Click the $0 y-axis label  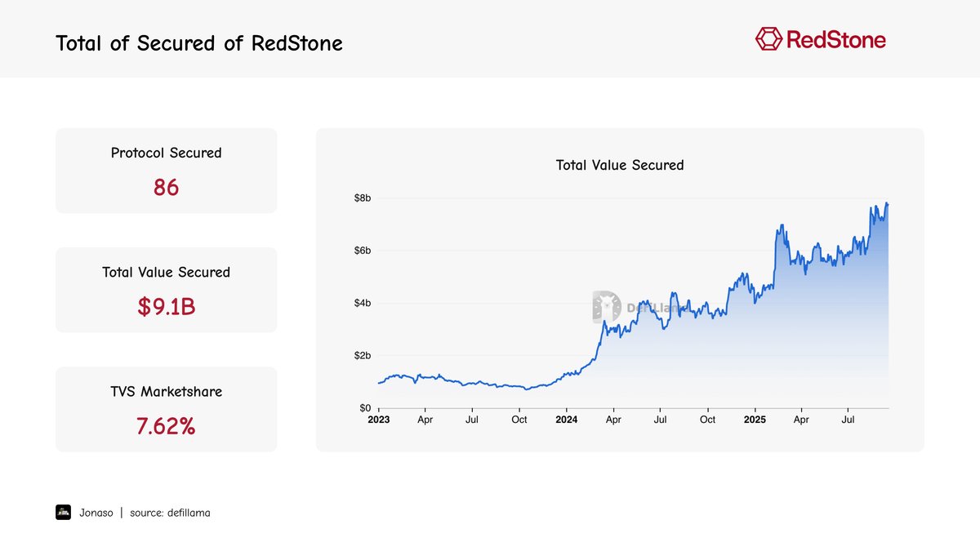coord(365,408)
